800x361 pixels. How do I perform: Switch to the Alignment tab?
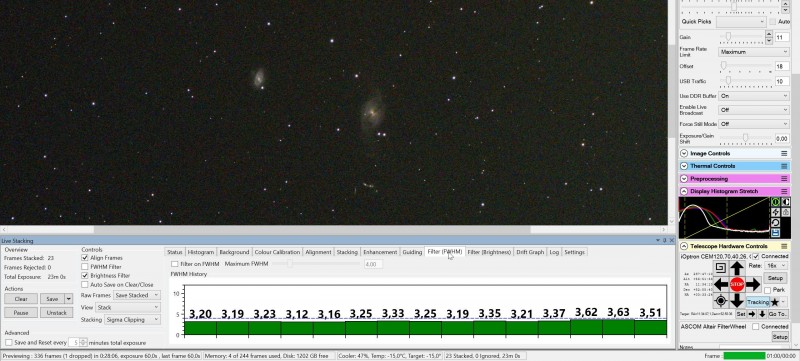pos(318,252)
